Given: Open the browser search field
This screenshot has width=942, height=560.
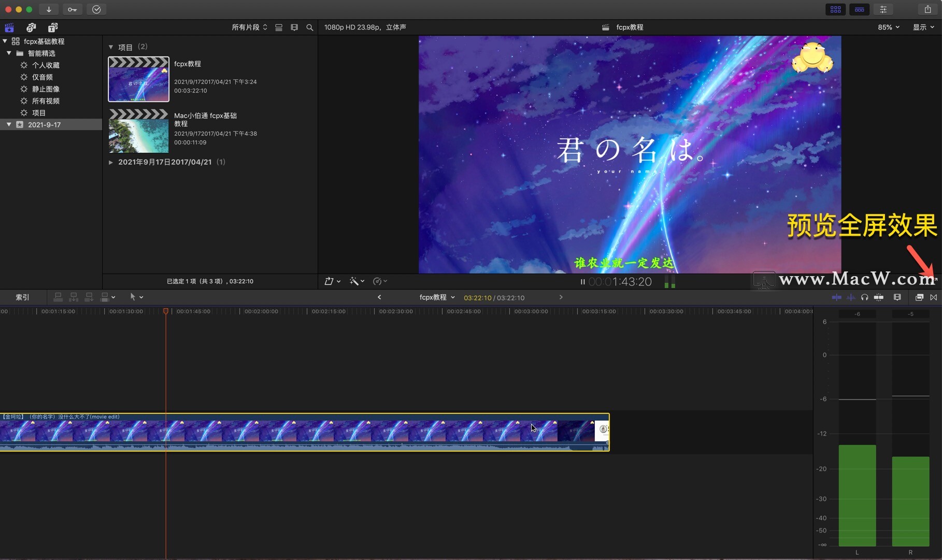Looking at the screenshot, I should [x=310, y=27].
